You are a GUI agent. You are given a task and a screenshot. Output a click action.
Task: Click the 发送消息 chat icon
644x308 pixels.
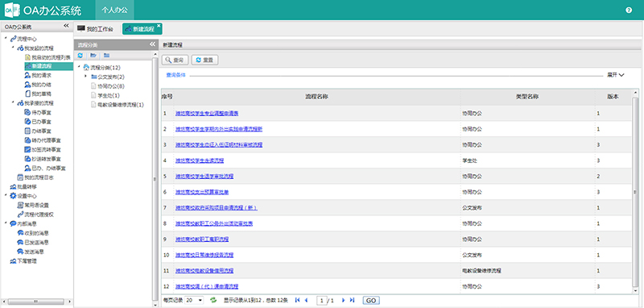click(20, 252)
